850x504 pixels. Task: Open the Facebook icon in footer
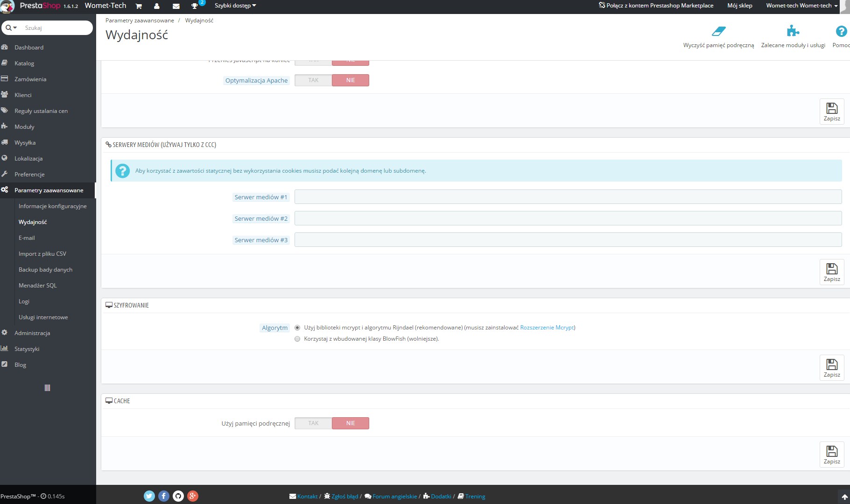(x=164, y=496)
